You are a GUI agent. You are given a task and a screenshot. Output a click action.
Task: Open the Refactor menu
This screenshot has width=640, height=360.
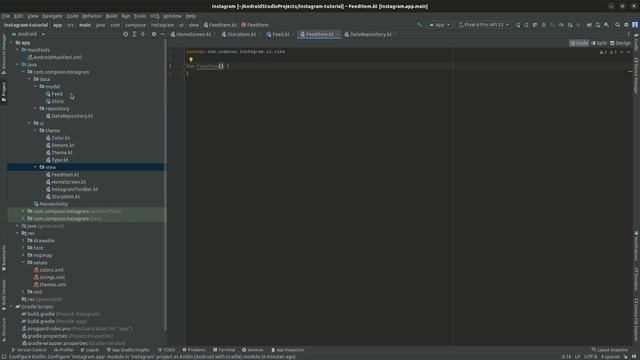point(92,16)
